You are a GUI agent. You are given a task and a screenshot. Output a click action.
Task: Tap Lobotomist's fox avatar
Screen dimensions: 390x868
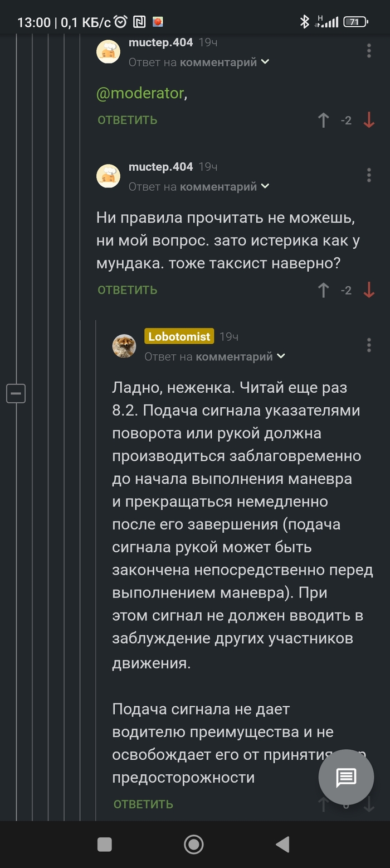click(x=124, y=346)
